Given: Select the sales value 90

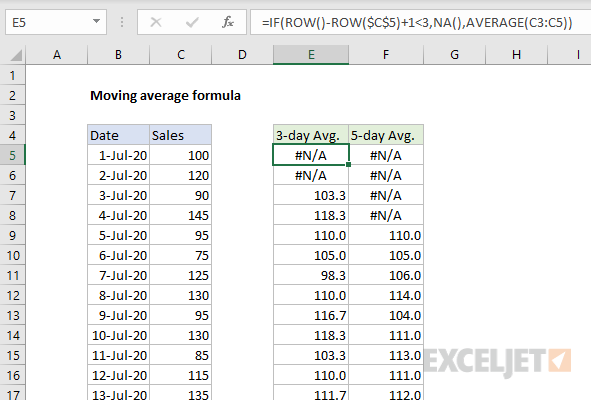Looking at the screenshot, I should (181, 195).
